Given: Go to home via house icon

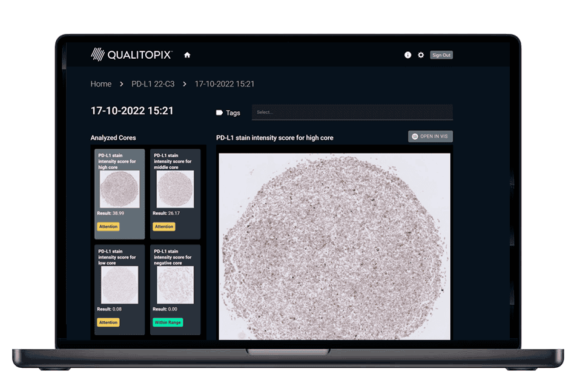Looking at the screenshot, I should click(187, 55).
